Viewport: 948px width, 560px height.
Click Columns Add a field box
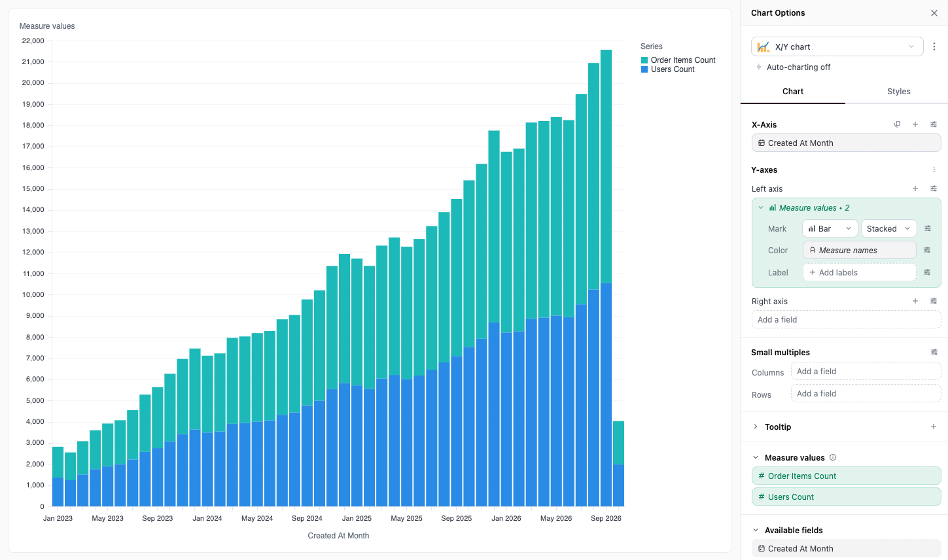tap(866, 371)
